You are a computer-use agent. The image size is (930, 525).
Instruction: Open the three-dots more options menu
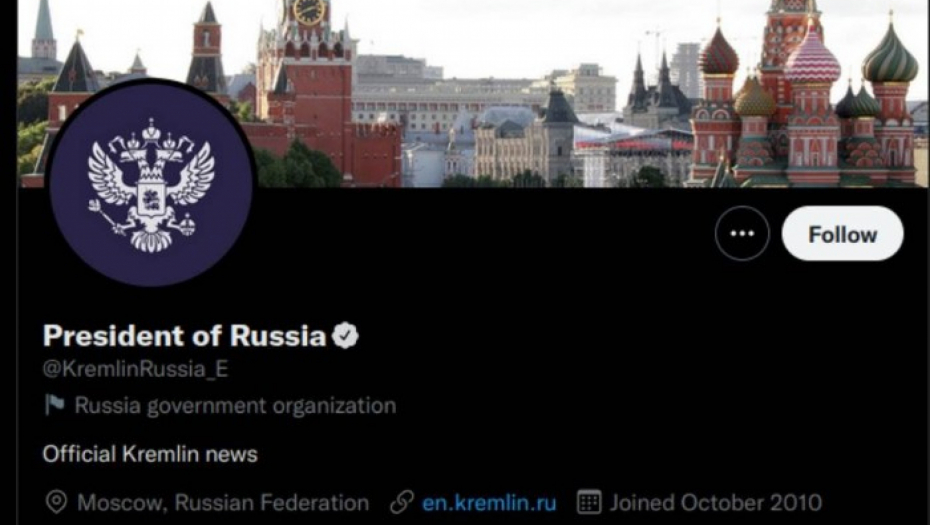click(x=742, y=234)
